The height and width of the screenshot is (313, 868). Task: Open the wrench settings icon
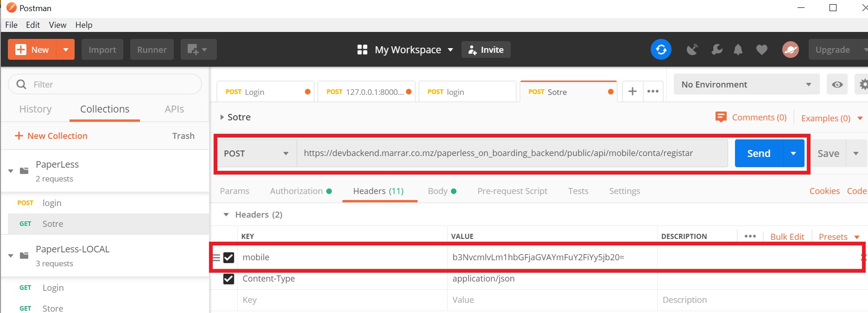pos(716,50)
